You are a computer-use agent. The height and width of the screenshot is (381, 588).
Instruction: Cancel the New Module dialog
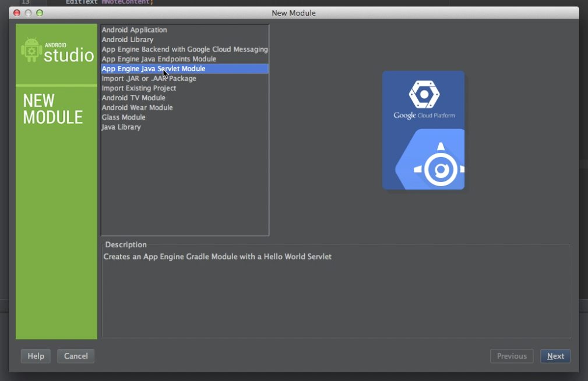[x=76, y=356]
